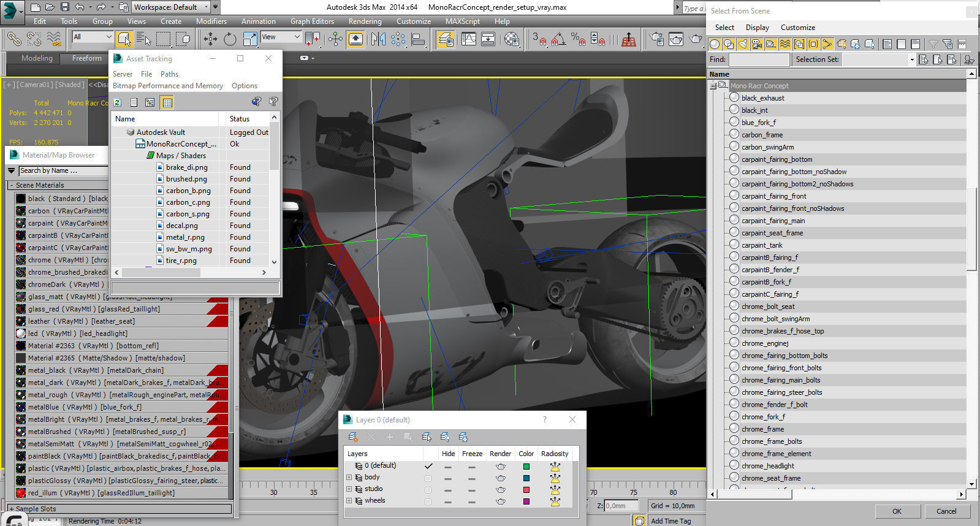Toggle Bone Objects display filter in Select From Scene
Image resolution: width=980 pixels, height=526 pixels.
click(x=827, y=44)
